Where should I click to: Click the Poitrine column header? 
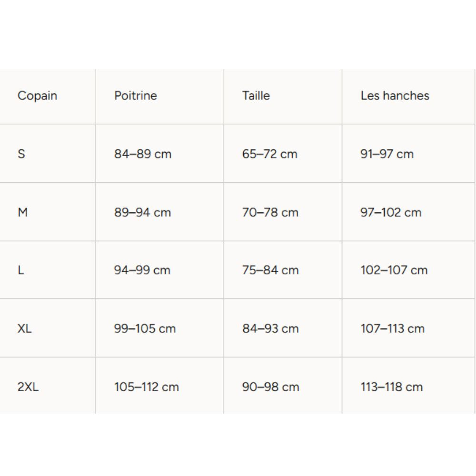click(136, 96)
